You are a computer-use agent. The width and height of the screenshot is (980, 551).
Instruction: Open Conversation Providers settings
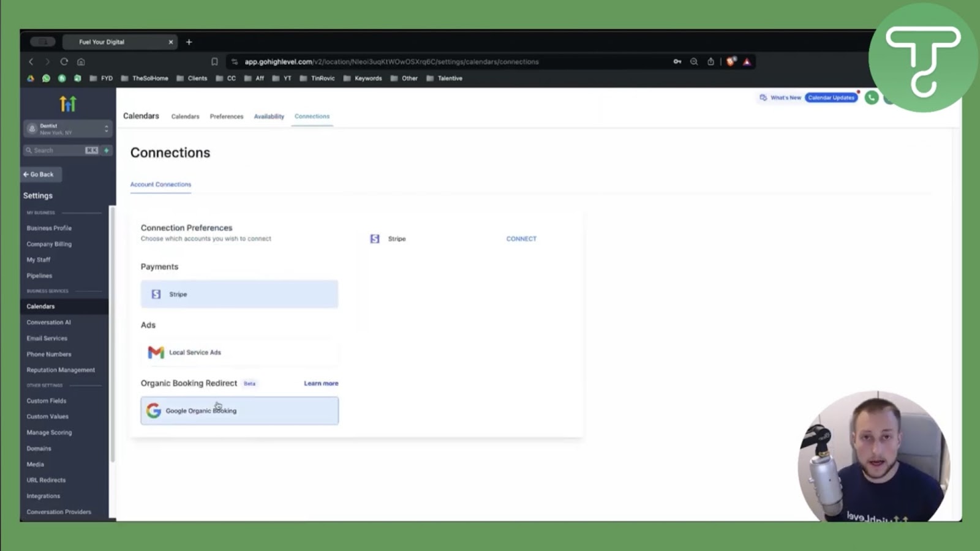pos(59,512)
